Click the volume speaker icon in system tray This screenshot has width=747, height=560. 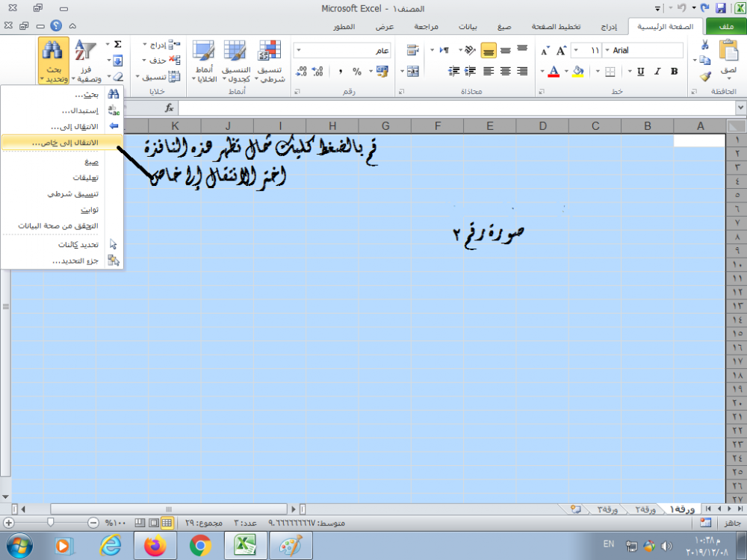pyautogui.click(x=666, y=546)
